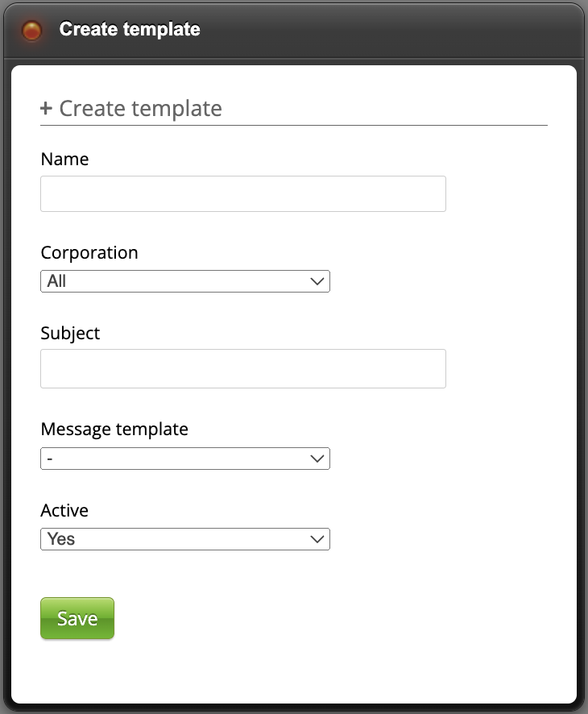Click the 'Yes' value in Active select
This screenshot has width=588, height=714.
point(61,539)
